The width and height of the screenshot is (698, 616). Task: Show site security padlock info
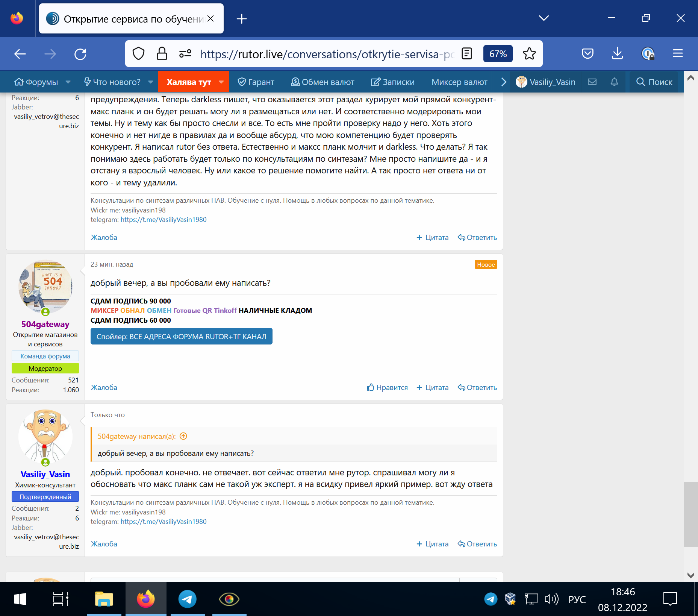[x=162, y=54]
